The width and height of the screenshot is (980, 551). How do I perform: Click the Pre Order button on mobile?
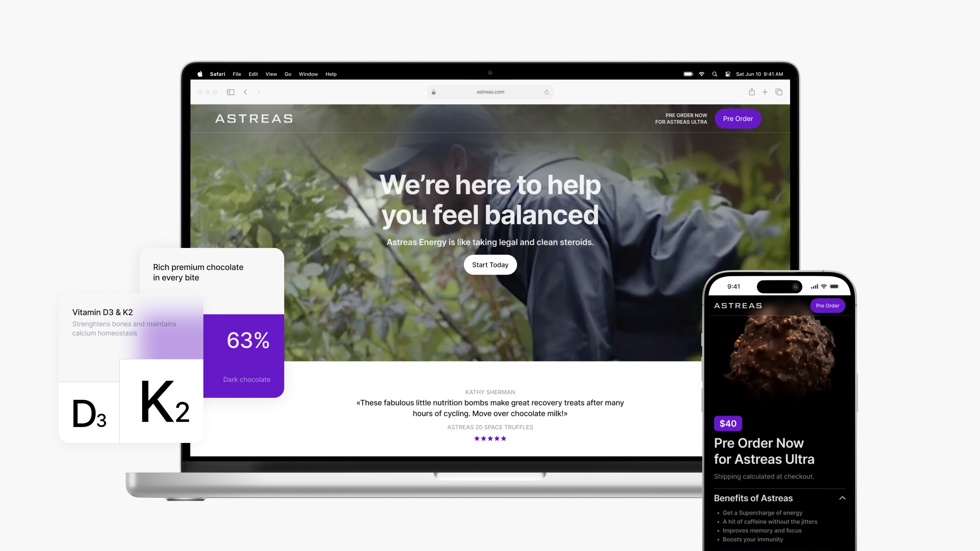[x=827, y=305]
